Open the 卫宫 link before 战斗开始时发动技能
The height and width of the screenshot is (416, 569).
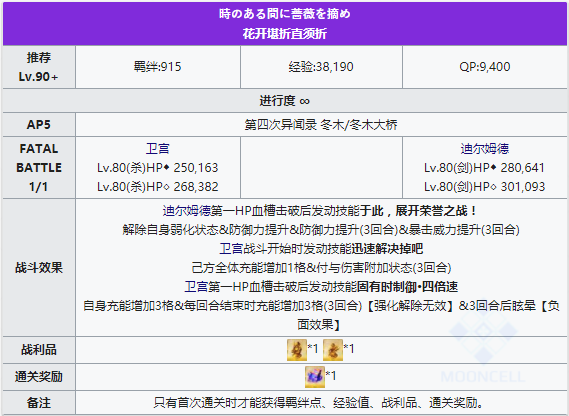[231, 249]
